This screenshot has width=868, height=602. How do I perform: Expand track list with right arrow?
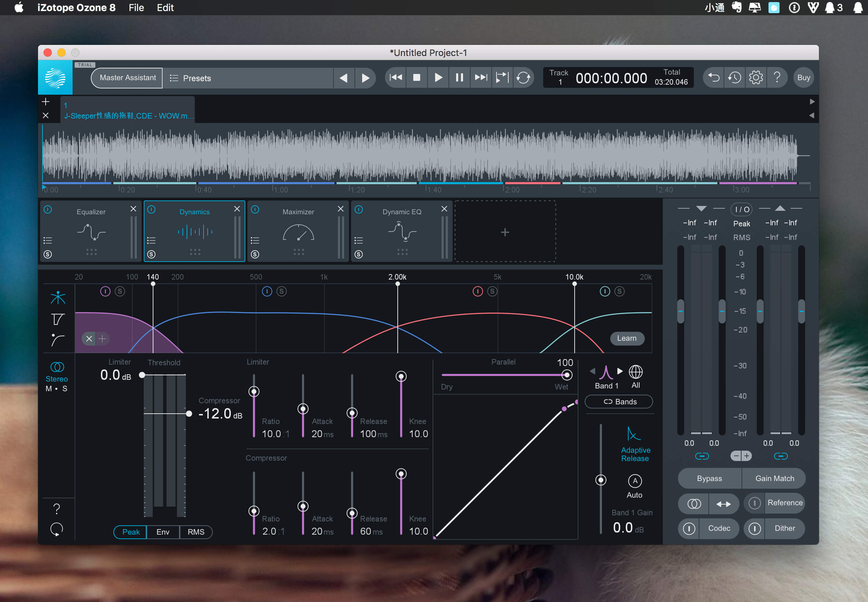[x=812, y=102]
